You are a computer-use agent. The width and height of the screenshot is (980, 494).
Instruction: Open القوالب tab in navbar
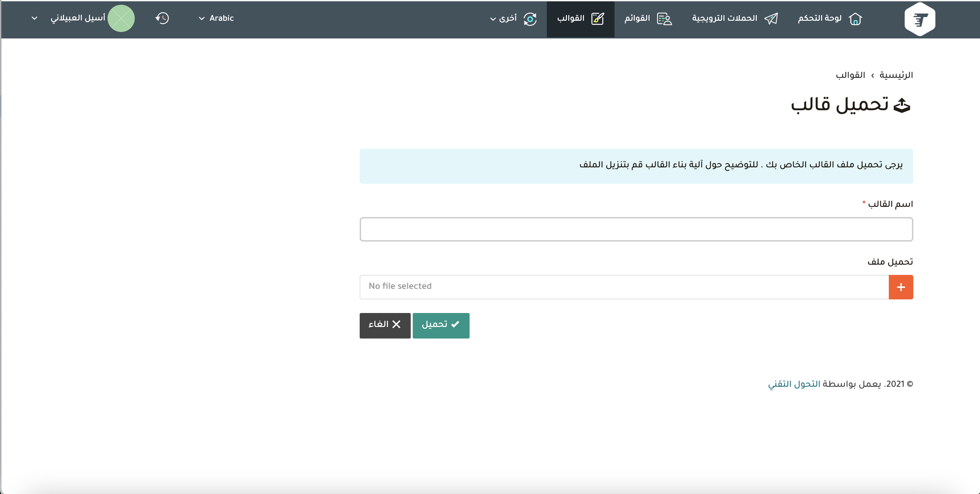[571, 18]
